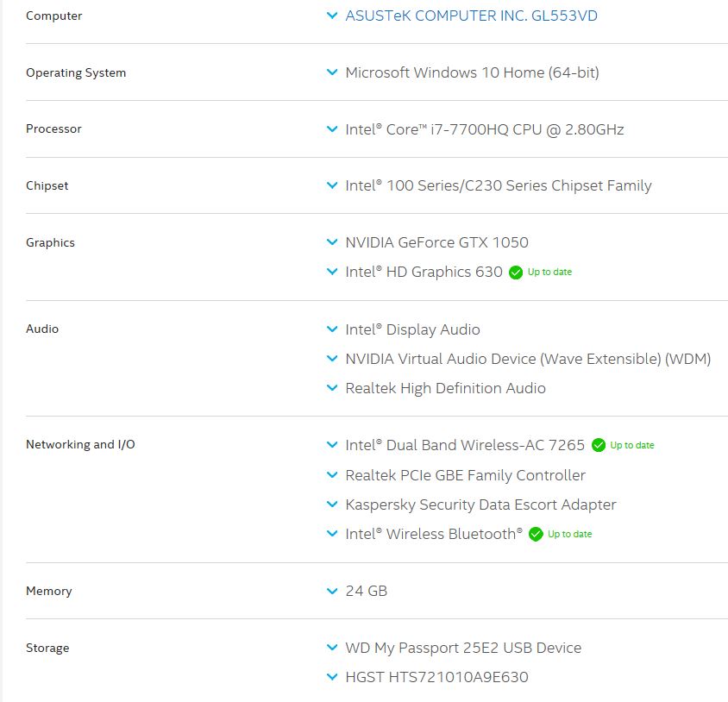Viewport: 728px width, 702px height.
Task: Click the NVIDIA GeForce GTX 1050 text
Action: coord(437,242)
